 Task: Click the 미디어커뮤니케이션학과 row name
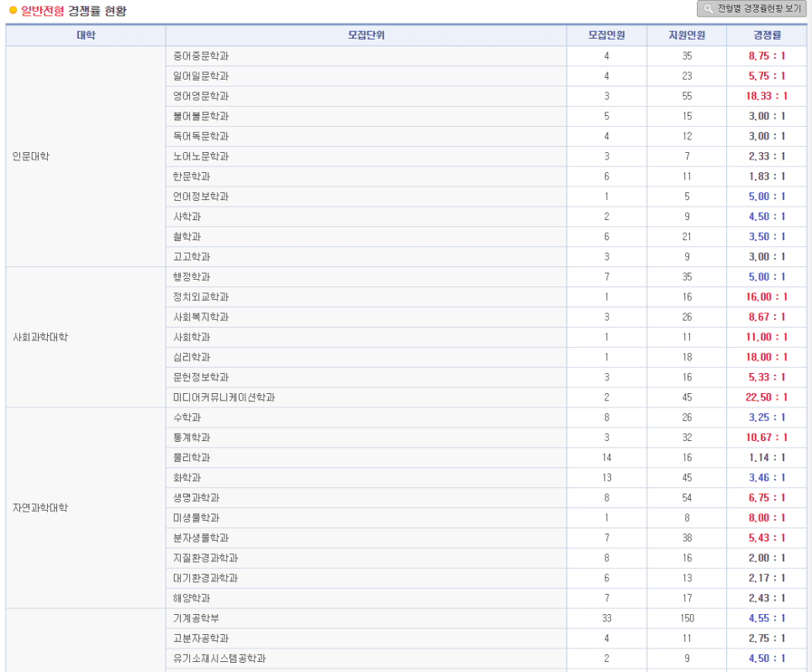coord(224,397)
